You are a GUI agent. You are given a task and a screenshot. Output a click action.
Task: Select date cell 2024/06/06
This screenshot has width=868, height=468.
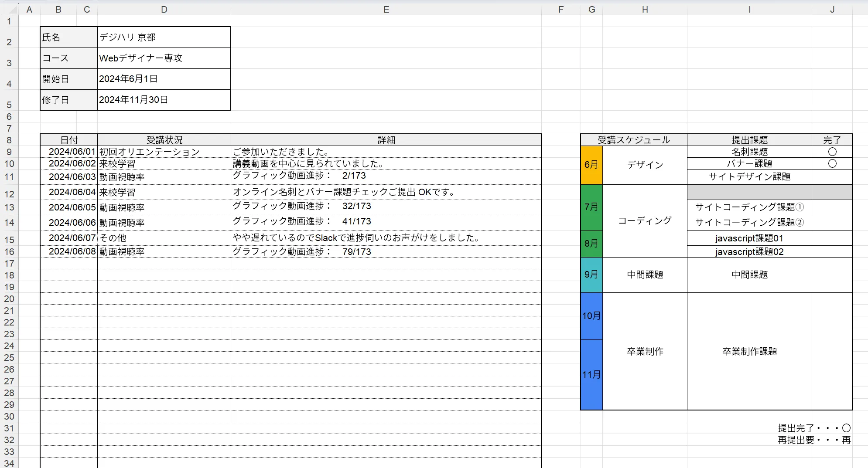(69, 223)
